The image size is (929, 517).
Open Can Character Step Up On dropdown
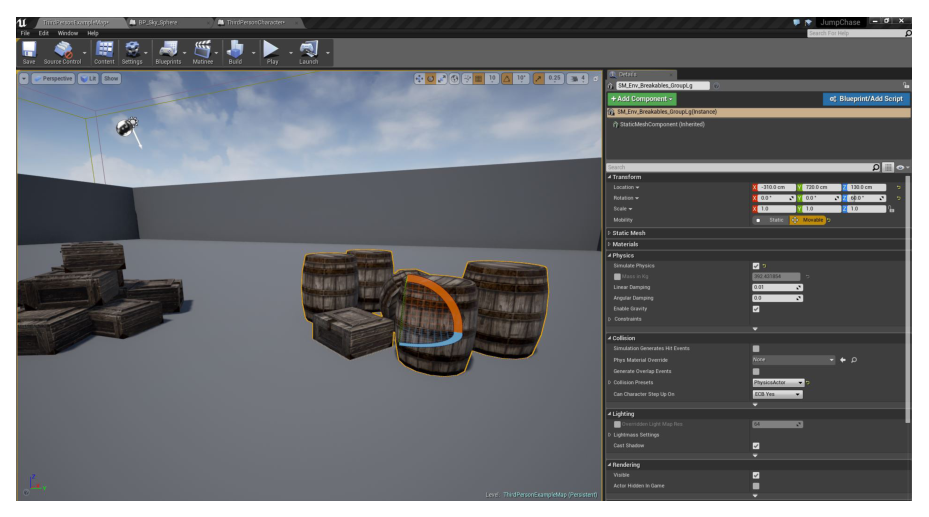[x=777, y=394]
